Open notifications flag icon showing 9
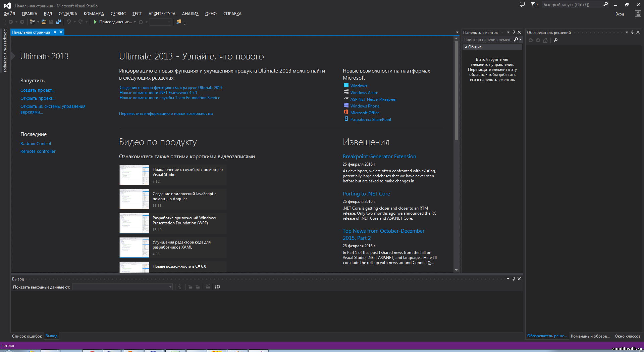The image size is (644, 352). coord(534,4)
